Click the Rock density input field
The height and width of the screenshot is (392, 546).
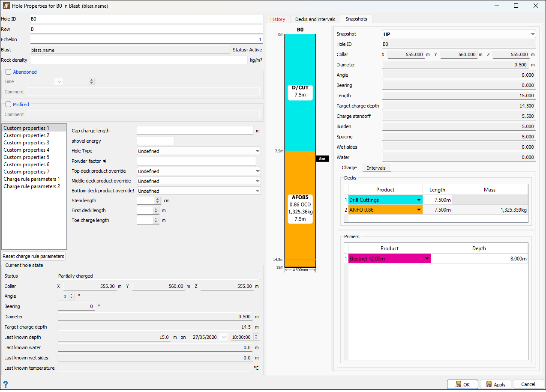[138, 60]
